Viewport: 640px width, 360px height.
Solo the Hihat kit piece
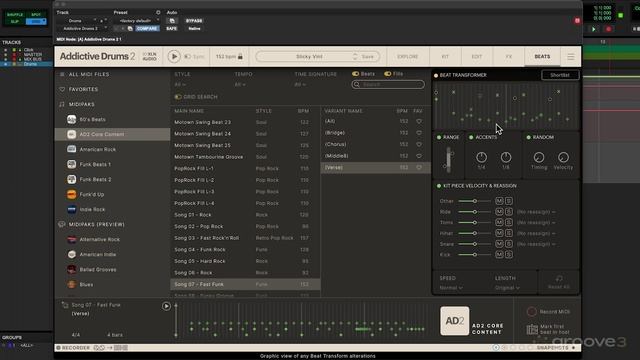[509, 233]
